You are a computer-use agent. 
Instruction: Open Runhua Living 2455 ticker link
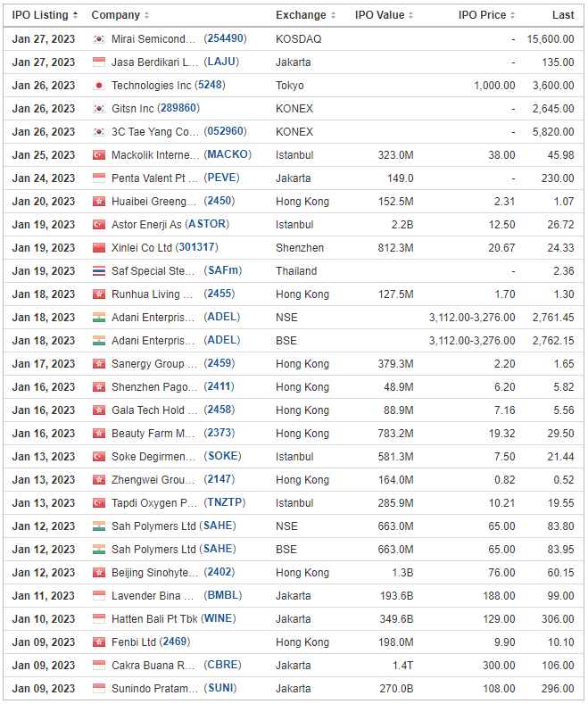tap(219, 294)
